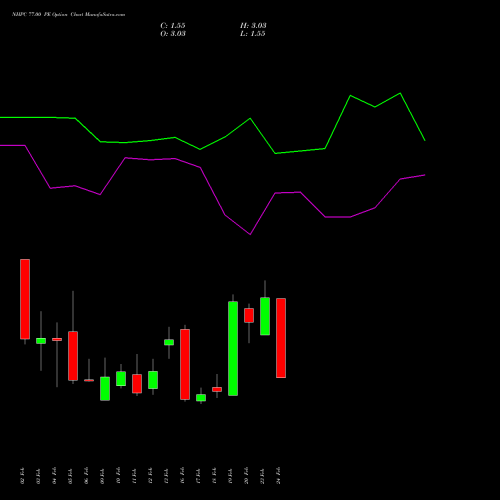Click the '16 Feb' date label

[x=182, y=476]
